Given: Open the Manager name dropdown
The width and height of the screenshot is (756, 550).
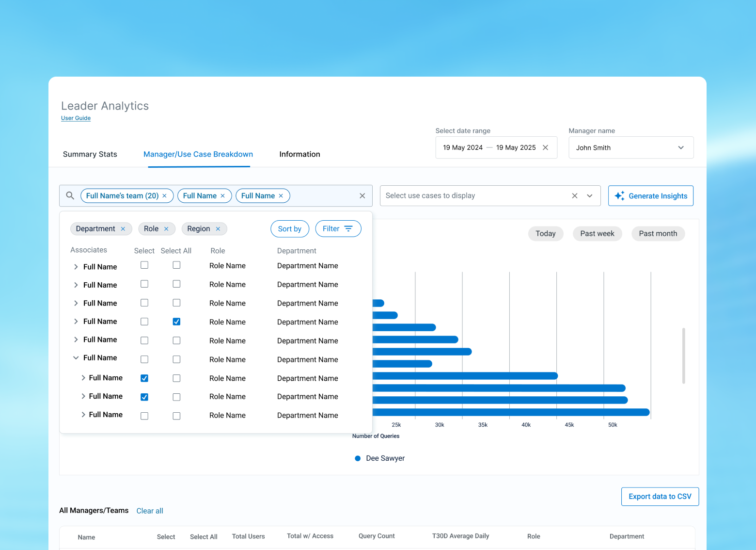Looking at the screenshot, I should (x=631, y=147).
